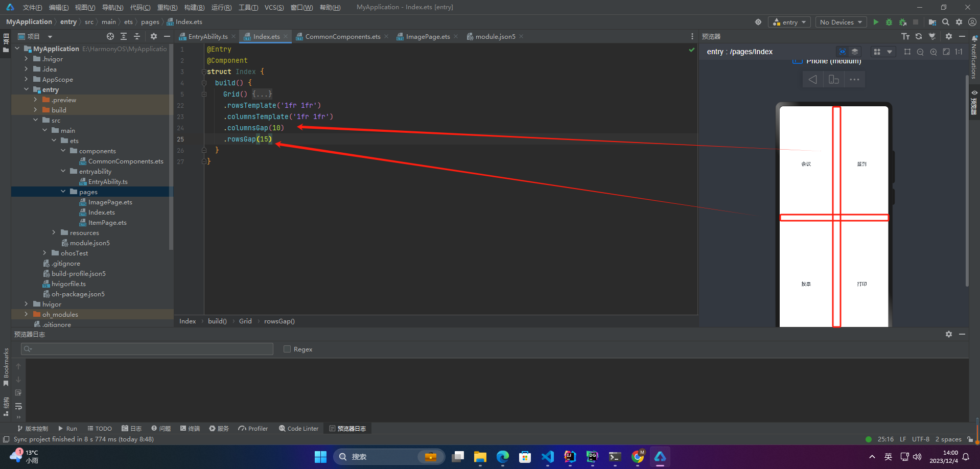Image resolution: width=980 pixels, height=469 pixels.
Task: Open Visual Studio Code from taskbar
Action: 548,457
